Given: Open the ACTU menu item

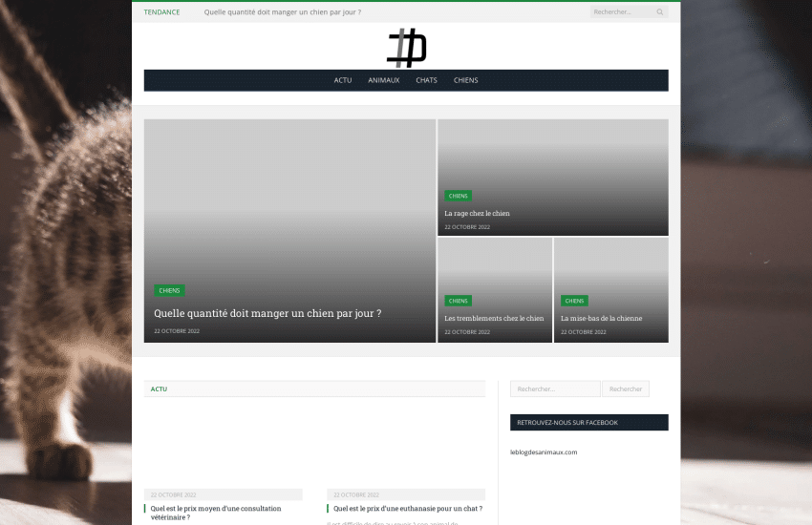Looking at the screenshot, I should (x=343, y=80).
